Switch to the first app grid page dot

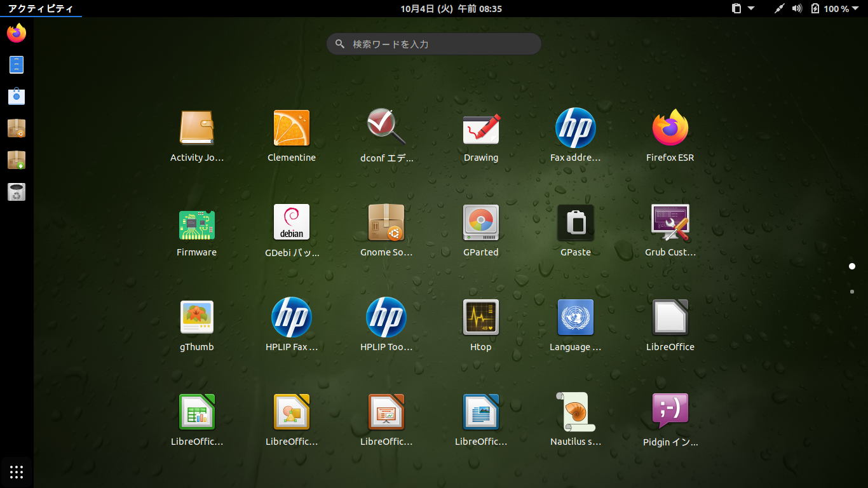click(852, 266)
